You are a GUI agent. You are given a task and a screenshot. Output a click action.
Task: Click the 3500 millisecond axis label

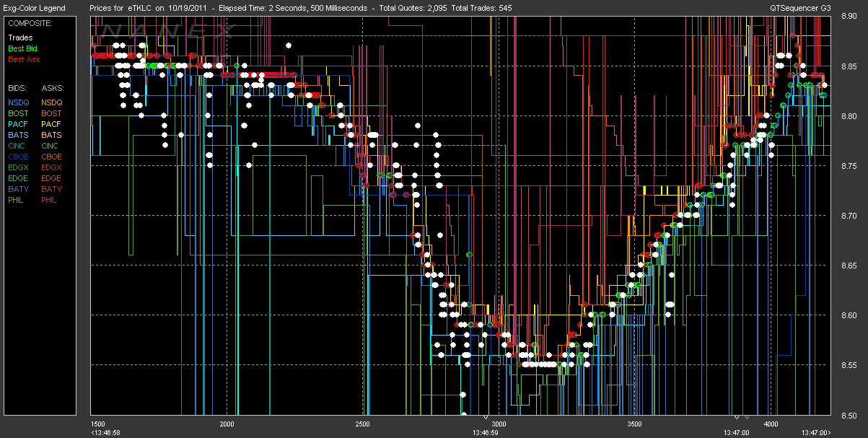pos(634,424)
